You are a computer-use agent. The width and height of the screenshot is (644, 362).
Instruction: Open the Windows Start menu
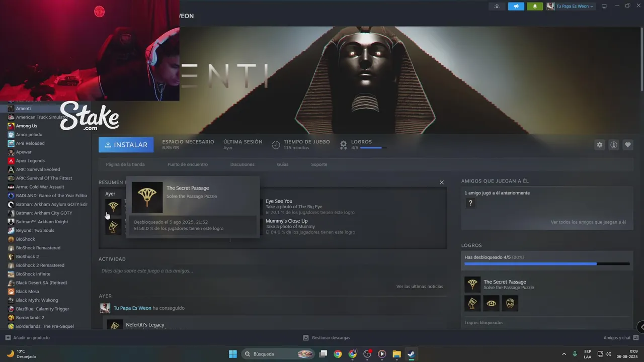[233, 354]
